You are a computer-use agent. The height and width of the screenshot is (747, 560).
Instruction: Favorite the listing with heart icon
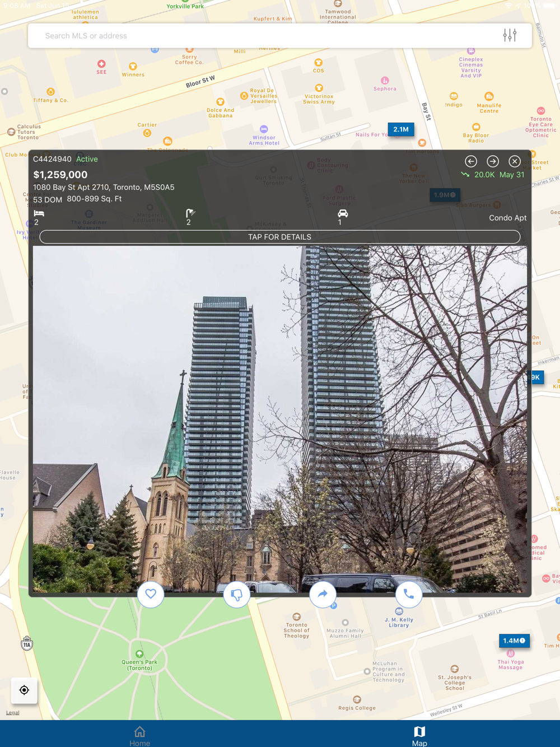(151, 594)
